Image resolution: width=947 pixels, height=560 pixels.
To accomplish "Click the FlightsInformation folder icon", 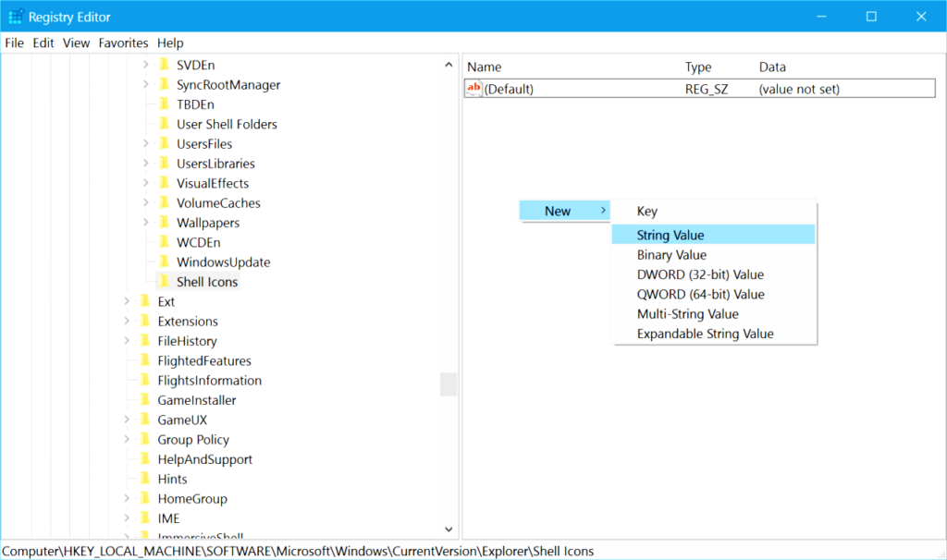I will (x=145, y=380).
